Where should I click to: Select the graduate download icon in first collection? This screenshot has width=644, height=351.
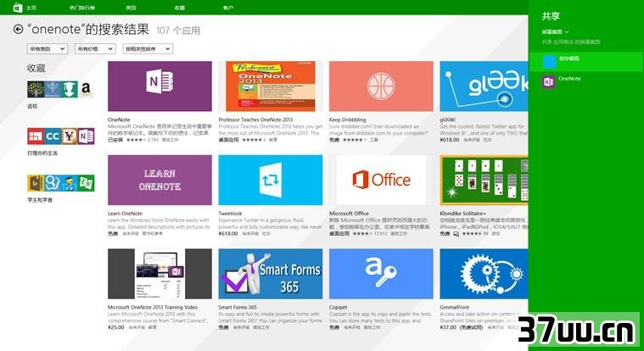tap(70, 89)
